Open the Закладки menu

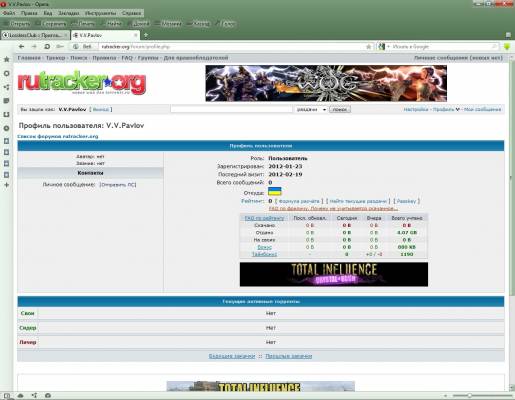(x=68, y=13)
